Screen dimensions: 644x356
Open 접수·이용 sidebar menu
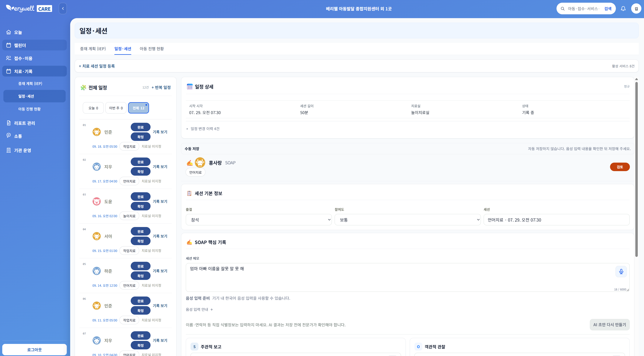[35, 58]
